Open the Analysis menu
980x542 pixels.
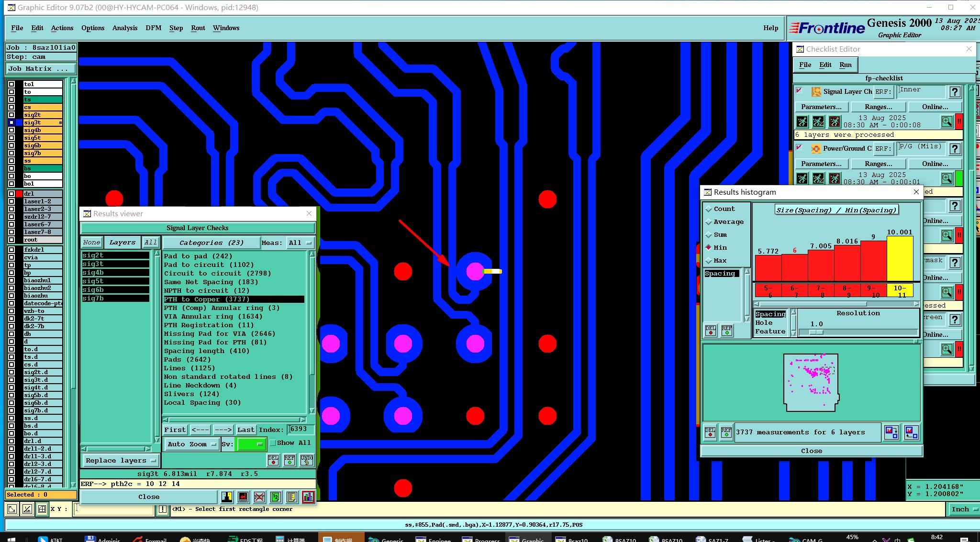pyautogui.click(x=124, y=28)
